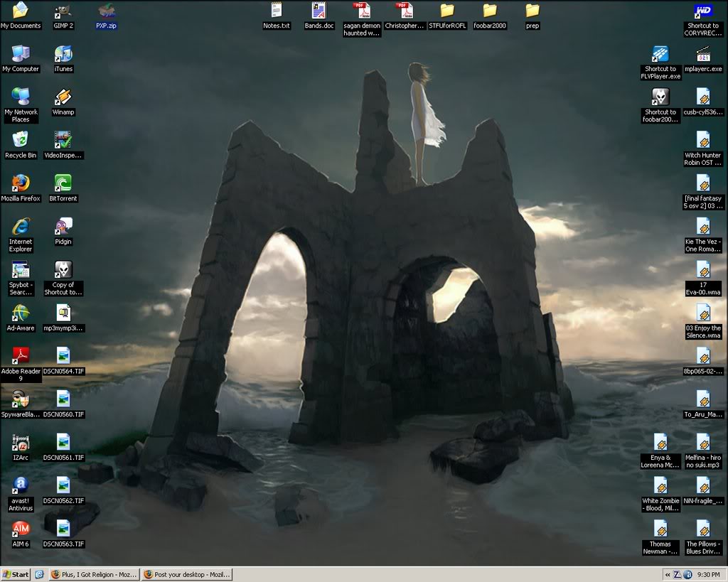
Task: Select The Pillows - Blues Driv... audio file
Action: point(703,528)
